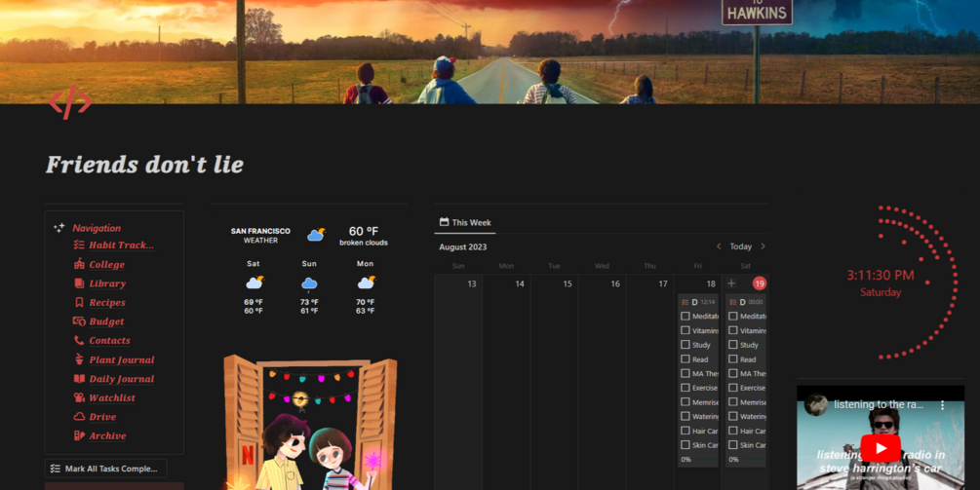Check Vitamins on Friday 18

point(686,331)
